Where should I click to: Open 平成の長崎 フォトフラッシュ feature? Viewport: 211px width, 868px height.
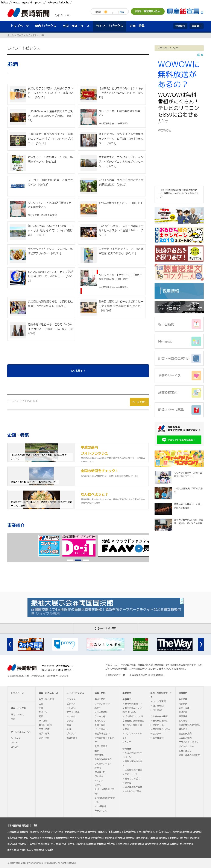tap(78, 453)
